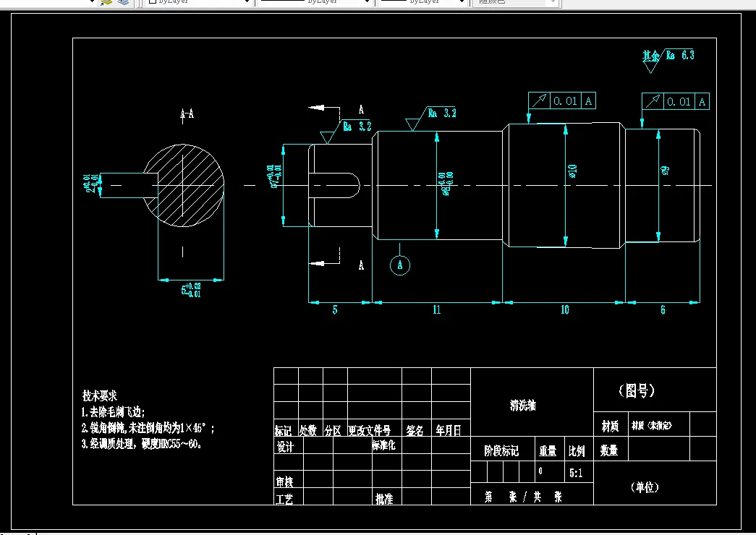Select the Ra 3.2 symbol on the ø7 segment
Screen dimensions: 756x535
(346, 132)
